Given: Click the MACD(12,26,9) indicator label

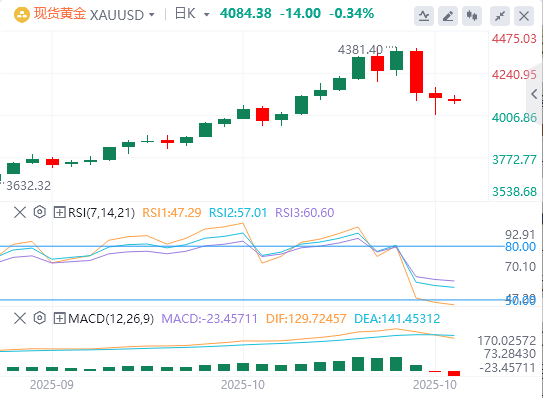Looking at the screenshot, I should tap(111, 318).
